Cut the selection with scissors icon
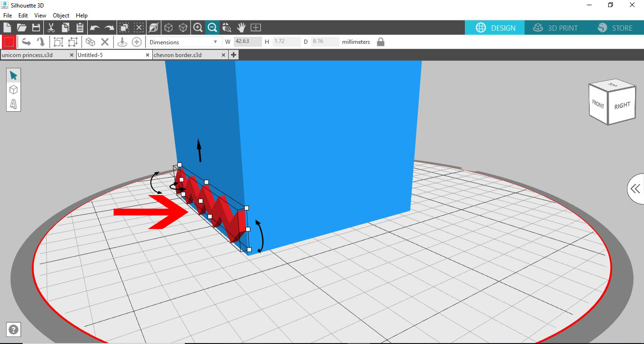 [51, 27]
